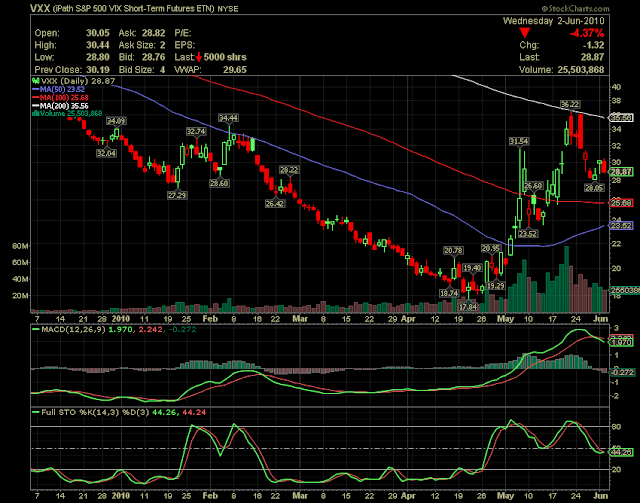Click the 20M volume scale label
The width and height of the screenshot is (640, 503).
(x=20, y=295)
